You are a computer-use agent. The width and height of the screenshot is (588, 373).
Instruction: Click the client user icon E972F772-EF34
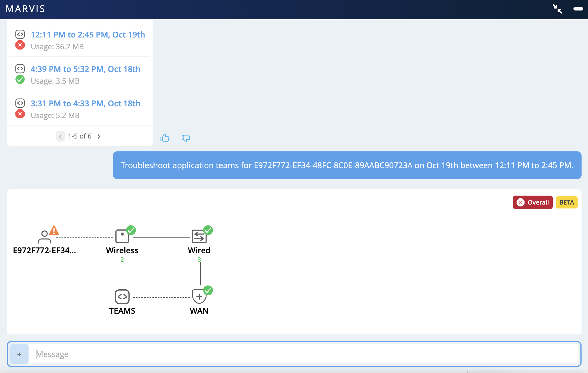(x=44, y=237)
